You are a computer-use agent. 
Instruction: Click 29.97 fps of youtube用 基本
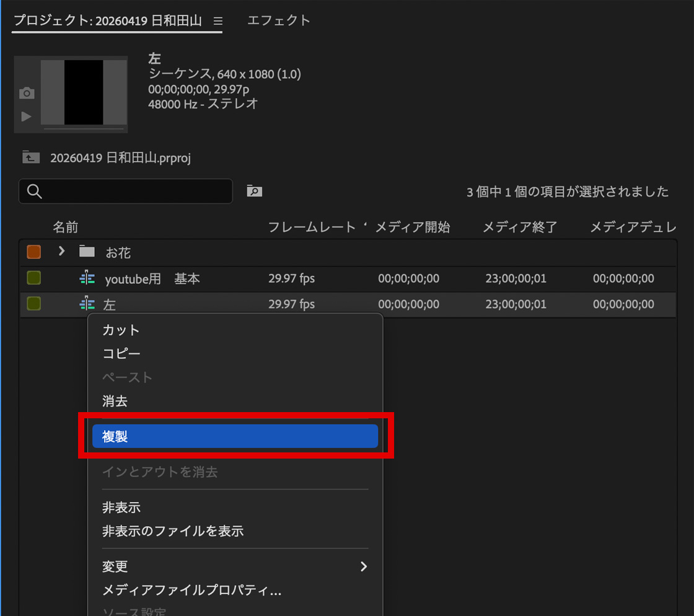(292, 278)
